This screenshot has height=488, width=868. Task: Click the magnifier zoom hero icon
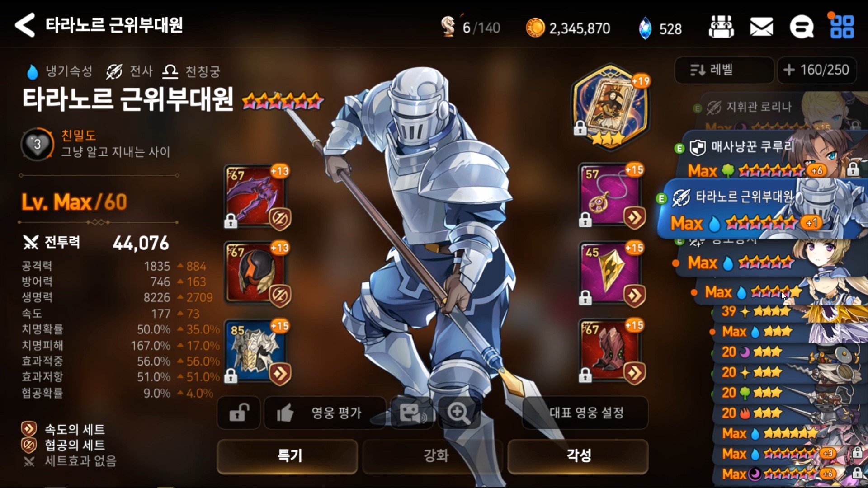(x=458, y=413)
